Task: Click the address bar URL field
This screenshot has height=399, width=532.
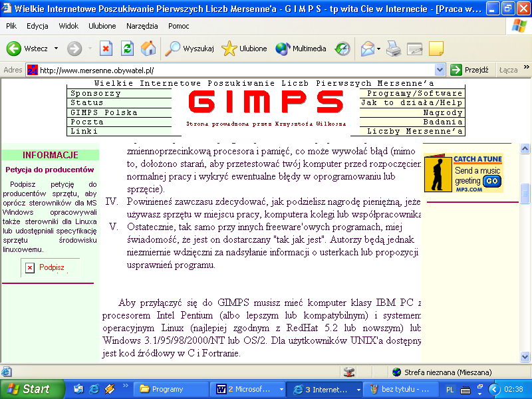Action: pos(237,70)
